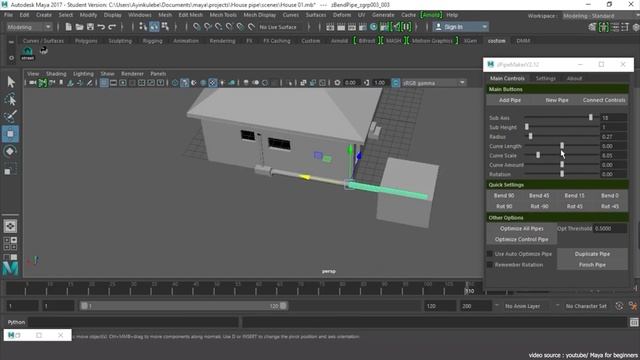Open the Deform menu
The image size is (640, 360).
(x=342, y=15)
